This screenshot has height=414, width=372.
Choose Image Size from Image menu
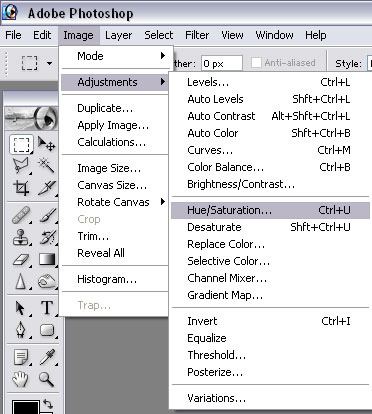pyautogui.click(x=115, y=168)
